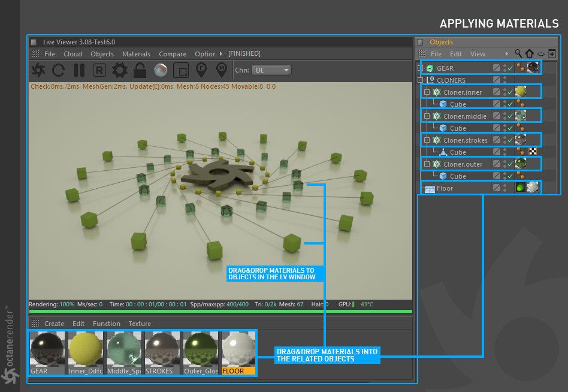The width and height of the screenshot is (568, 392).
Task: Select the focus picker pin icon
Action: point(201,70)
